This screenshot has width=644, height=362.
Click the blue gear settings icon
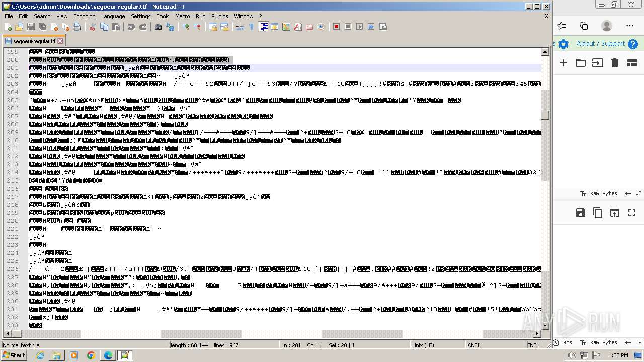click(563, 44)
